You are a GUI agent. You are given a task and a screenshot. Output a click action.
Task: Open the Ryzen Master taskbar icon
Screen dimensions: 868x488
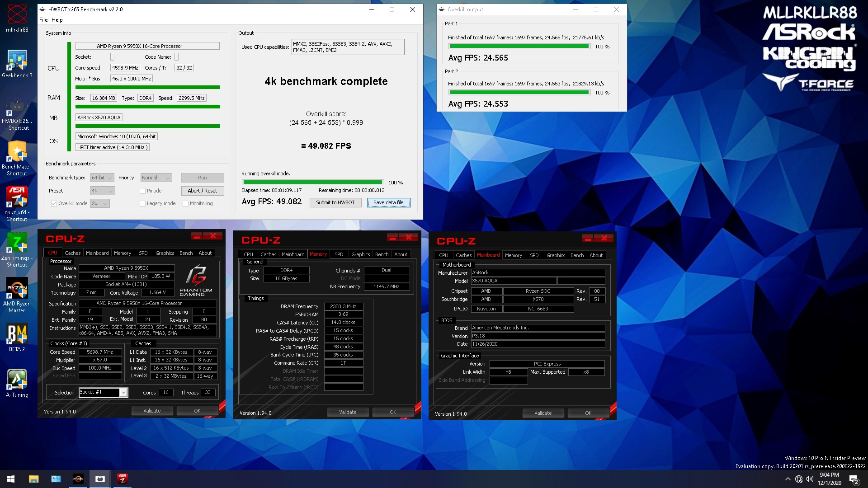tap(78, 479)
